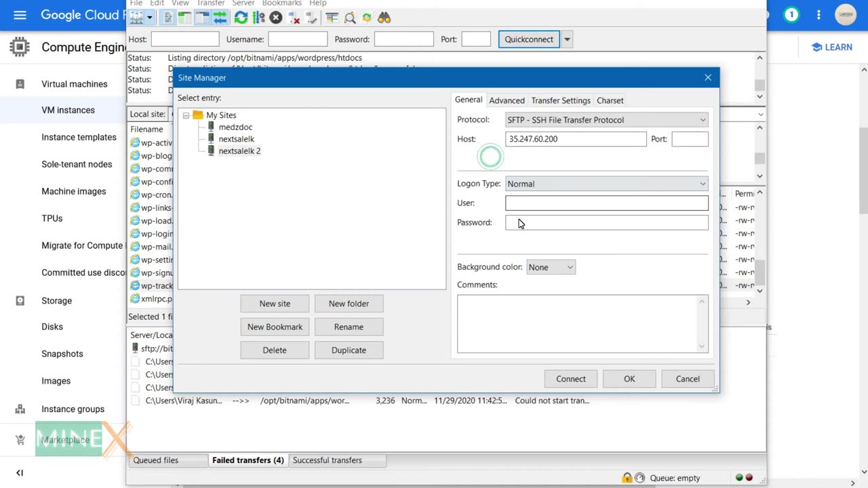The width and height of the screenshot is (868, 488).
Task: Click the OK button
Action: pos(629,379)
